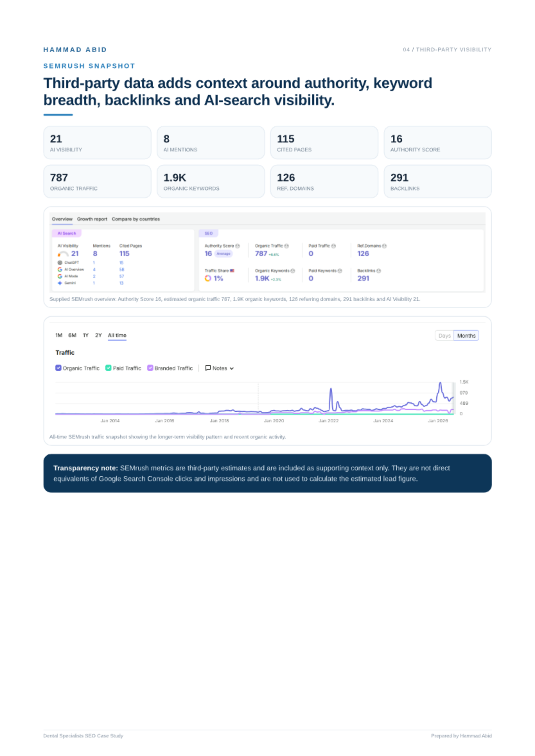Click the info icon next to Organic Keywords
Viewport: 535px width, 756px height.
[293, 271]
